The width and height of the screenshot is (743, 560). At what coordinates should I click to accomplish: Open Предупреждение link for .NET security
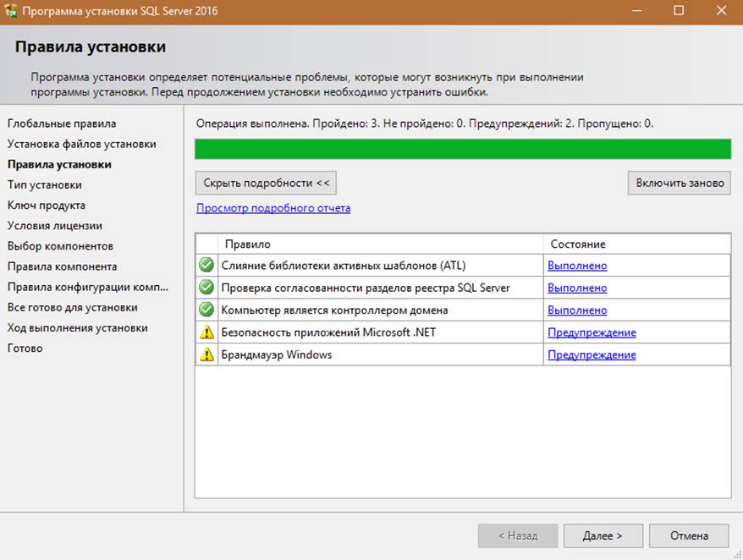click(x=592, y=332)
